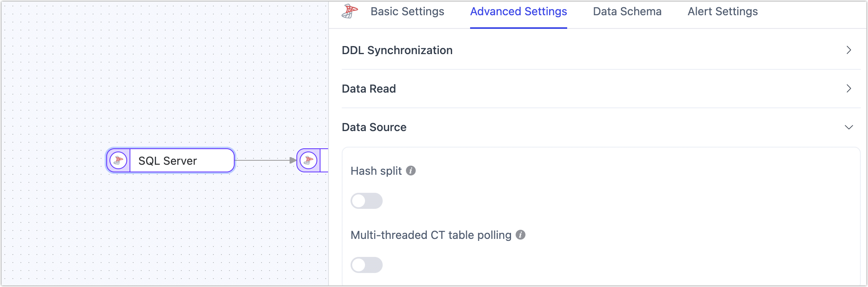Select the Advanced Settings tab
This screenshot has height=287, width=868.
click(518, 11)
